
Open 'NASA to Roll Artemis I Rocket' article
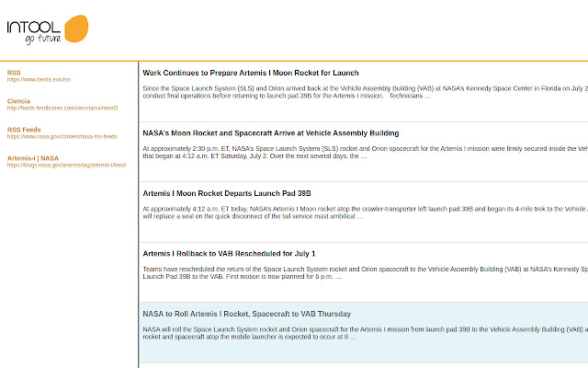247,314
